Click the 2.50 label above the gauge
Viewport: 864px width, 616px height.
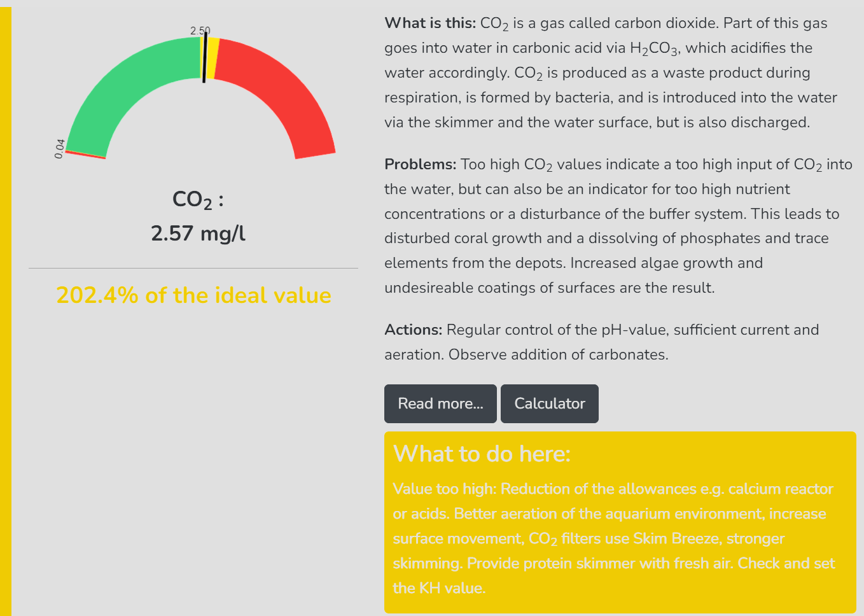(x=200, y=31)
